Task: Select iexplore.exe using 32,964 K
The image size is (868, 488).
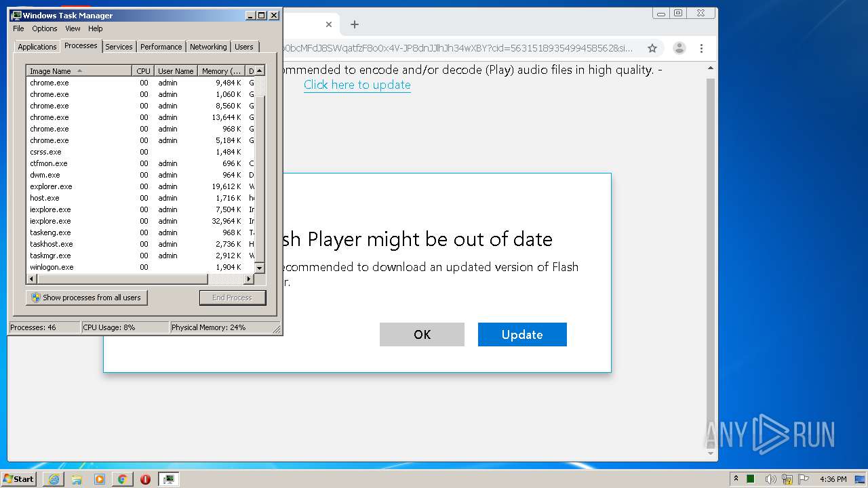Action: point(140,221)
